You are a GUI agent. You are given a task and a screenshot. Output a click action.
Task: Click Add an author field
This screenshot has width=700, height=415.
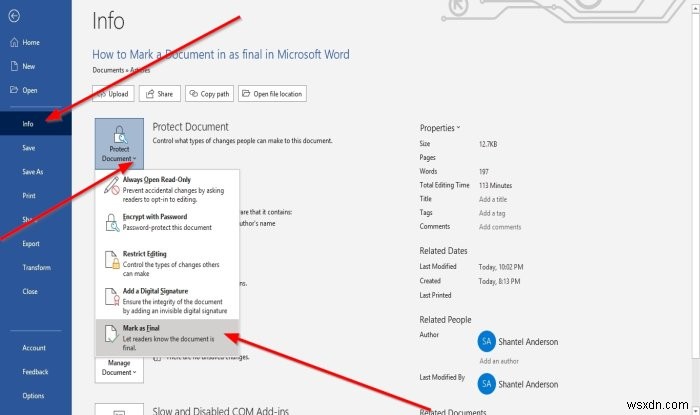pyautogui.click(x=499, y=361)
